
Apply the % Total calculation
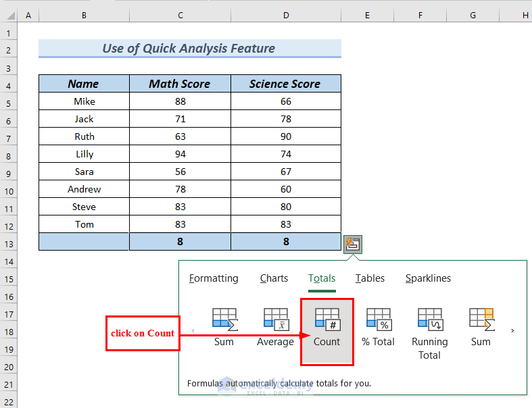379,327
